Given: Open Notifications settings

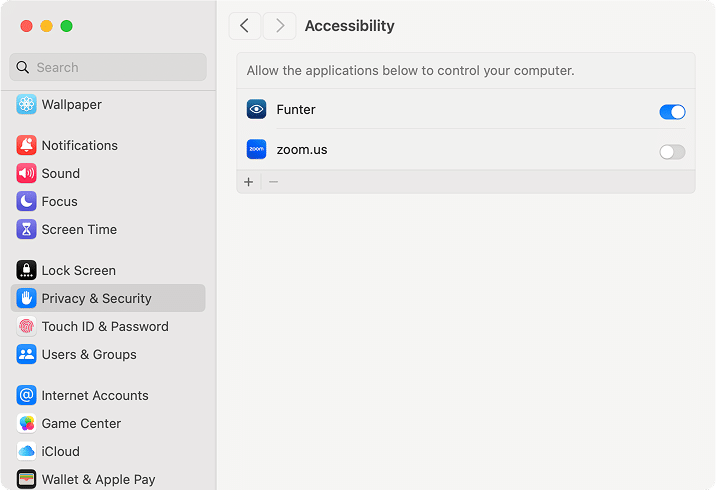Looking at the screenshot, I should tap(108, 145).
